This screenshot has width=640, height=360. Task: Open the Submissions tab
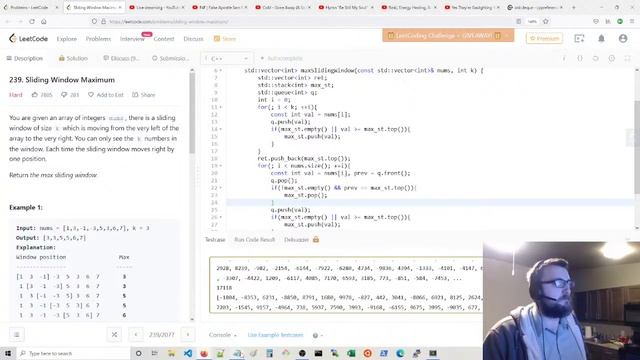pos(171,58)
